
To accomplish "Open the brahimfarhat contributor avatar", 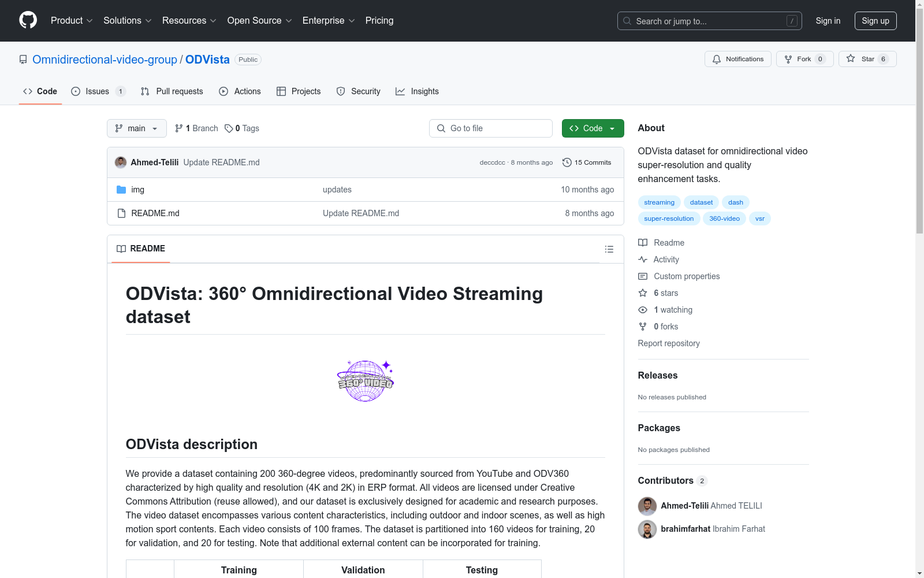I will (647, 529).
